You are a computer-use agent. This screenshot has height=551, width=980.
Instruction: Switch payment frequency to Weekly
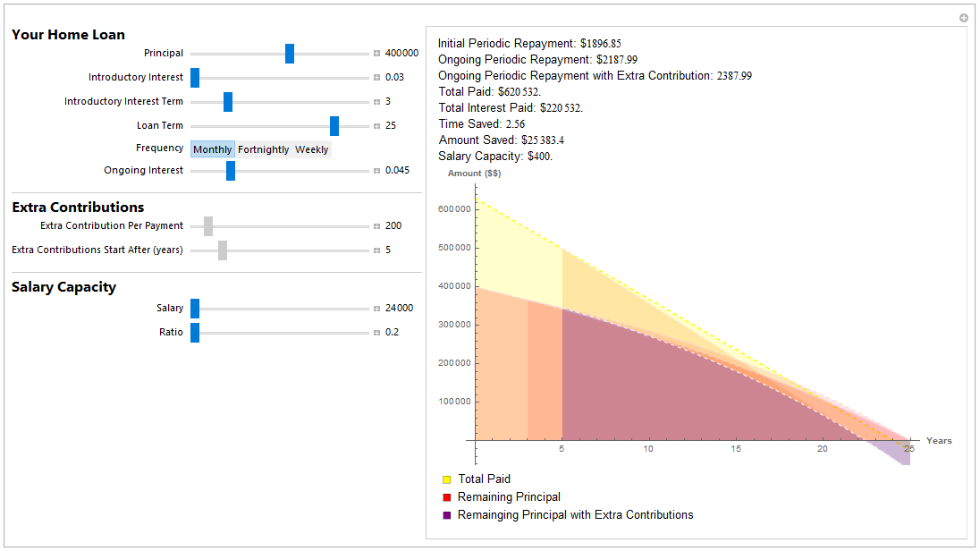click(x=311, y=148)
